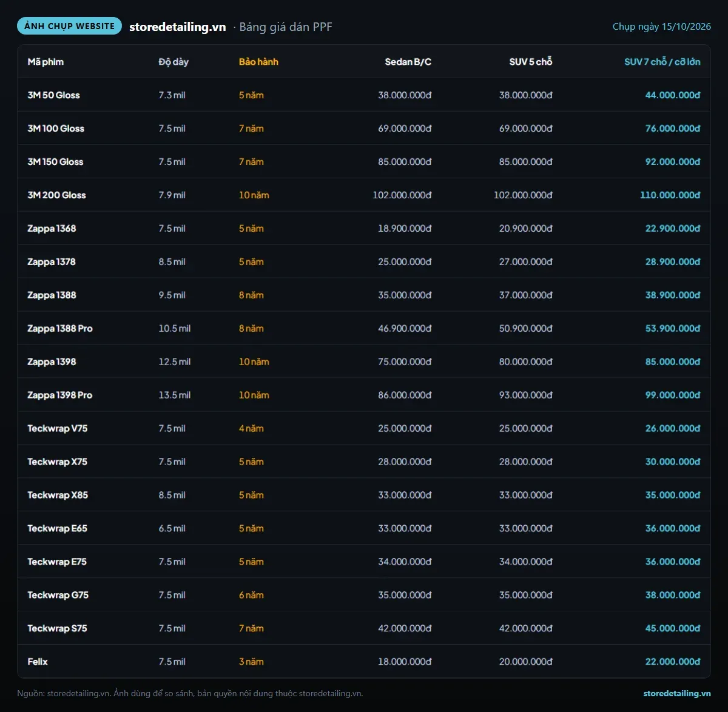The width and height of the screenshot is (728, 712).
Task: Click the 'Teckwrap V75' film name
Action: tap(58, 429)
